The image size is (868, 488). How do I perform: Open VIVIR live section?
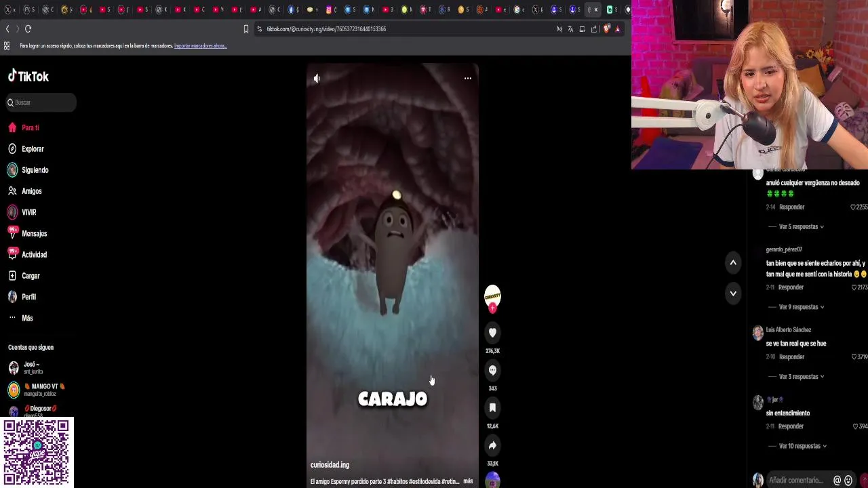pos(28,212)
